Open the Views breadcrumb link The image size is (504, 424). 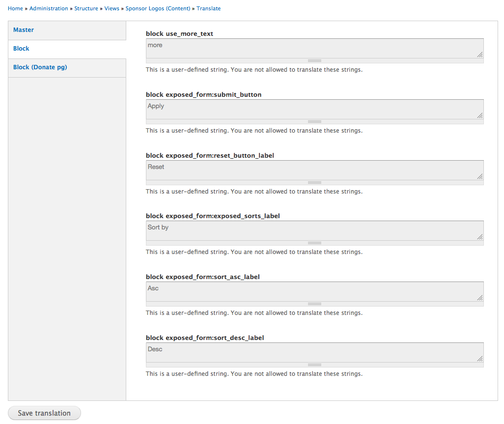click(x=112, y=8)
